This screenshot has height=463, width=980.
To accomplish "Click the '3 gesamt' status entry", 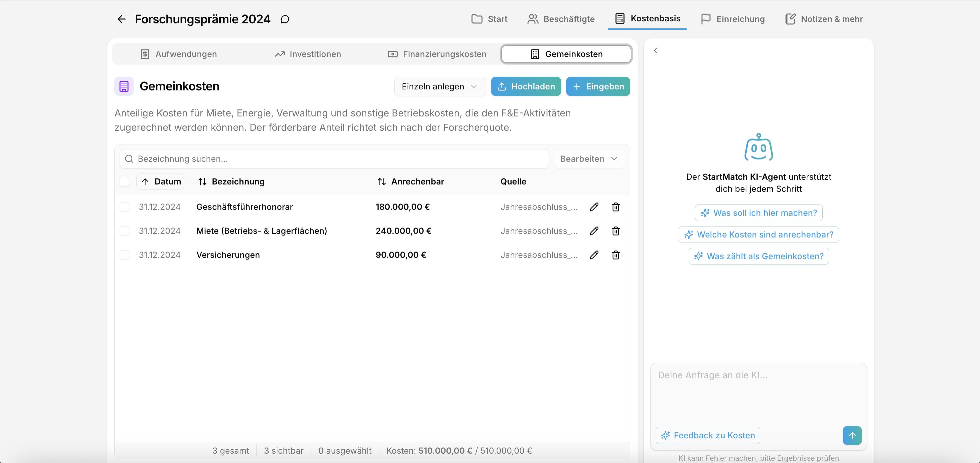I will (231, 451).
